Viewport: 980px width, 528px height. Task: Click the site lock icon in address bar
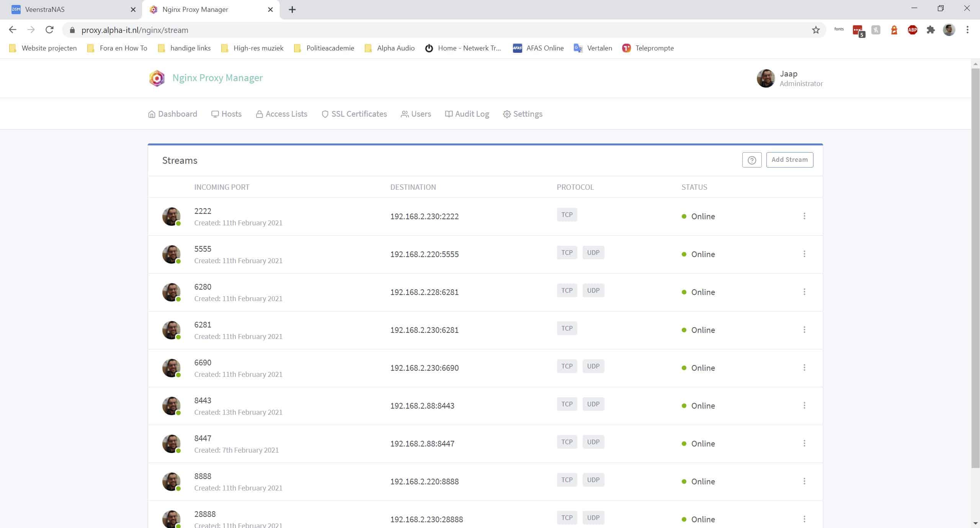click(72, 30)
